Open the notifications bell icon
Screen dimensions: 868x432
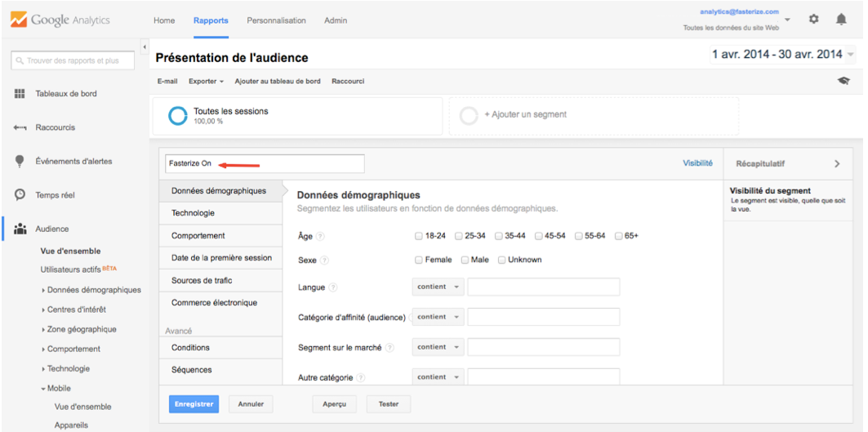[x=841, y=20]
